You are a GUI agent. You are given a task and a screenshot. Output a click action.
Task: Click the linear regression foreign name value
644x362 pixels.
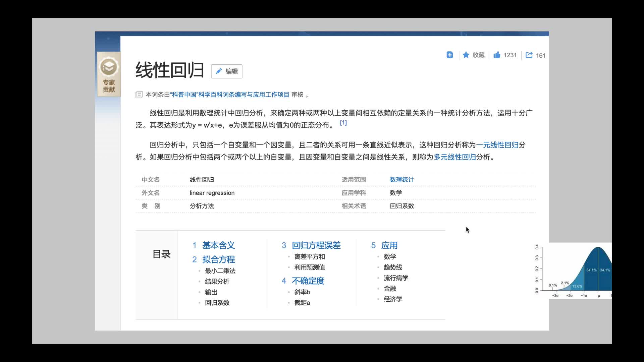click(x=212, y=193)
